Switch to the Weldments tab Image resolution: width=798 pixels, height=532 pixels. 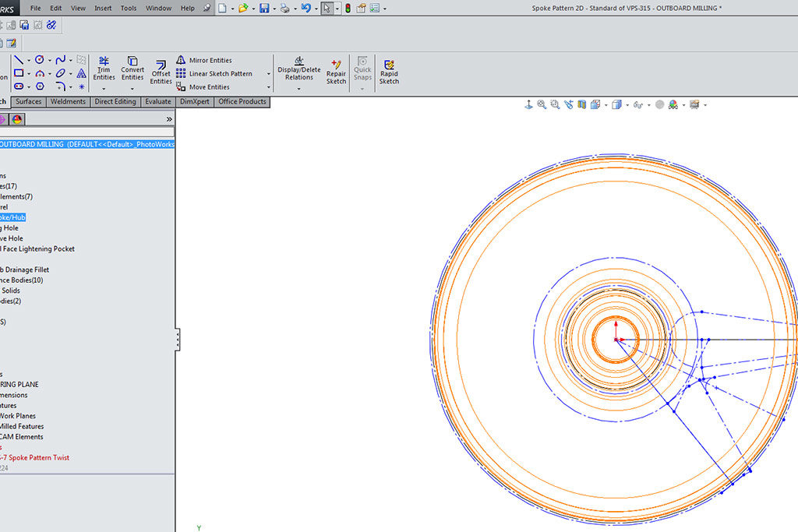(x=69, y=102)
